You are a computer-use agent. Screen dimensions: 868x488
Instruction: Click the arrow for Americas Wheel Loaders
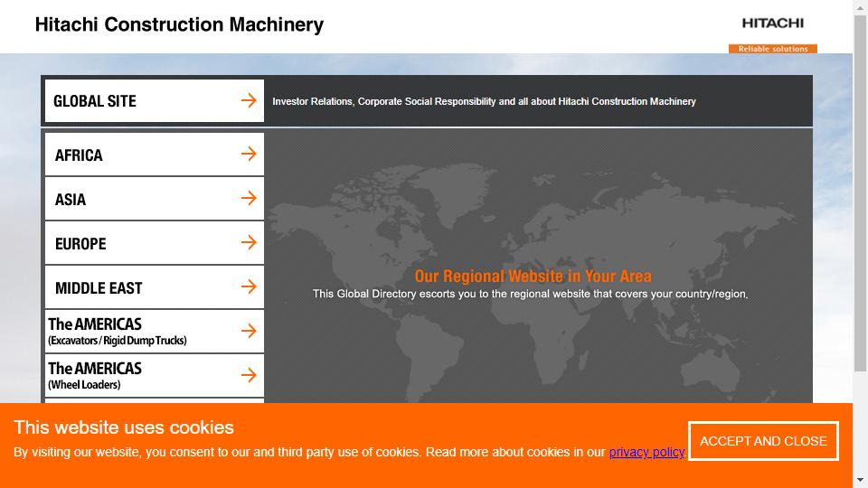(249, 375)
